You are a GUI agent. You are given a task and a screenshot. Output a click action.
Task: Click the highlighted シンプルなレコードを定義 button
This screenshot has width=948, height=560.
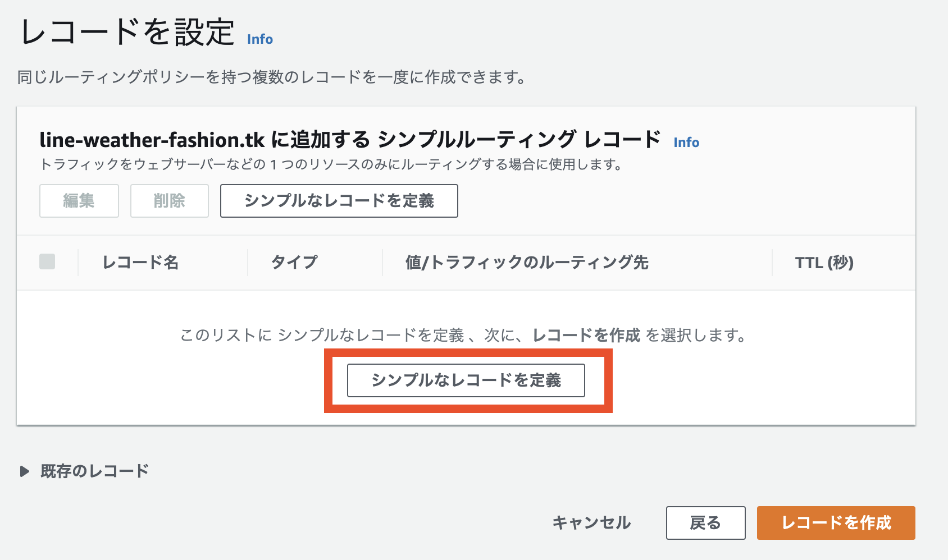[x=467, y=380]
